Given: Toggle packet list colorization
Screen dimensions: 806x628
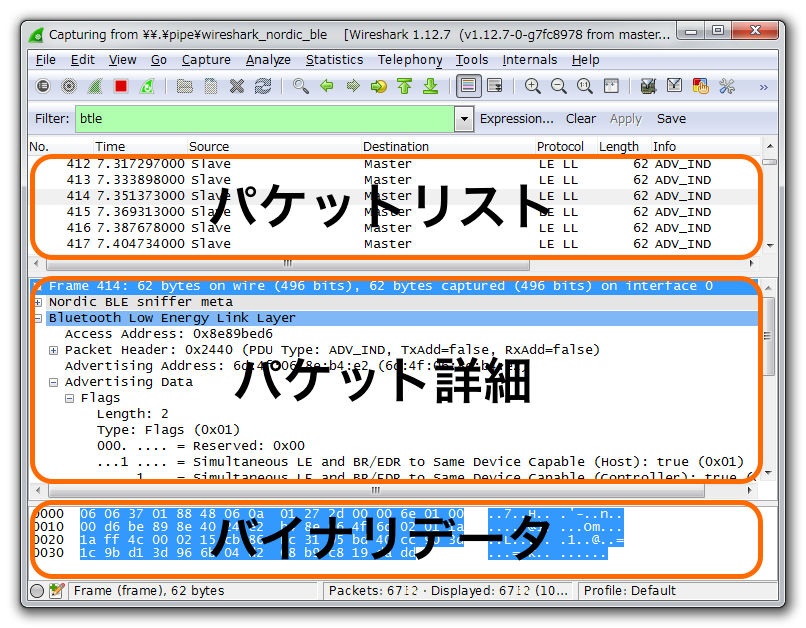Looking at the screenshot, I should [467, 87].
